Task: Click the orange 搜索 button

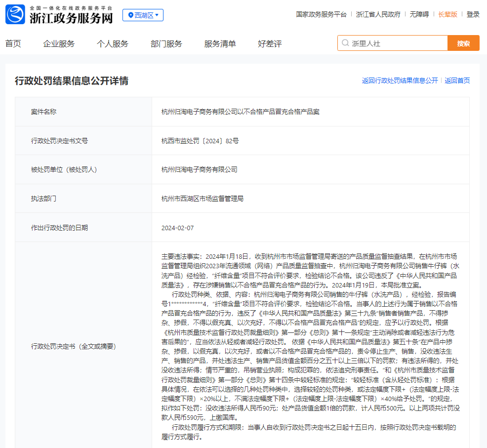Action: pos(463,43)
